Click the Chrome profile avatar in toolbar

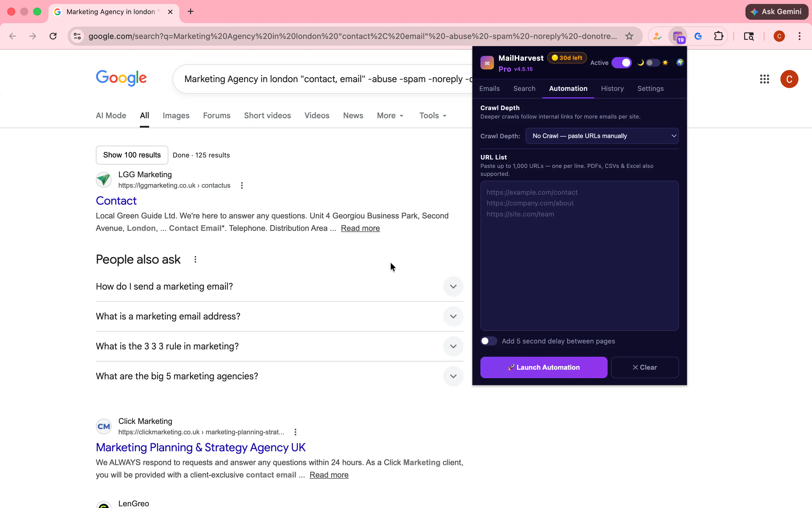click(779, 36)
